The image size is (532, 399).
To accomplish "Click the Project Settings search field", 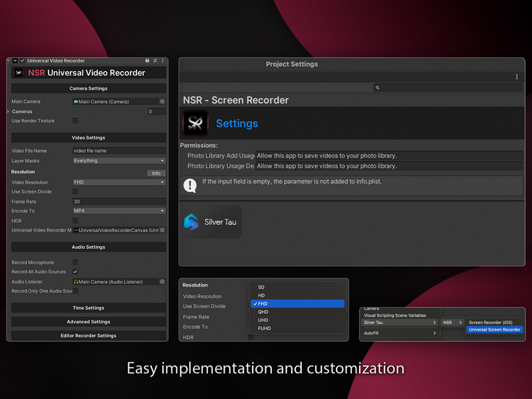I will coord(448,88).
